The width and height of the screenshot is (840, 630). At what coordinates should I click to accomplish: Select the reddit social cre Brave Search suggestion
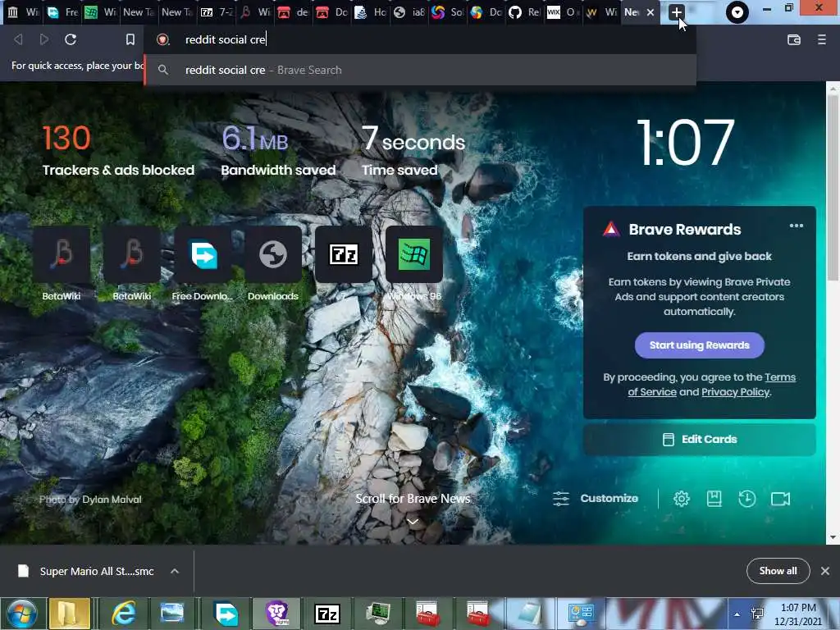coord(421,71)
